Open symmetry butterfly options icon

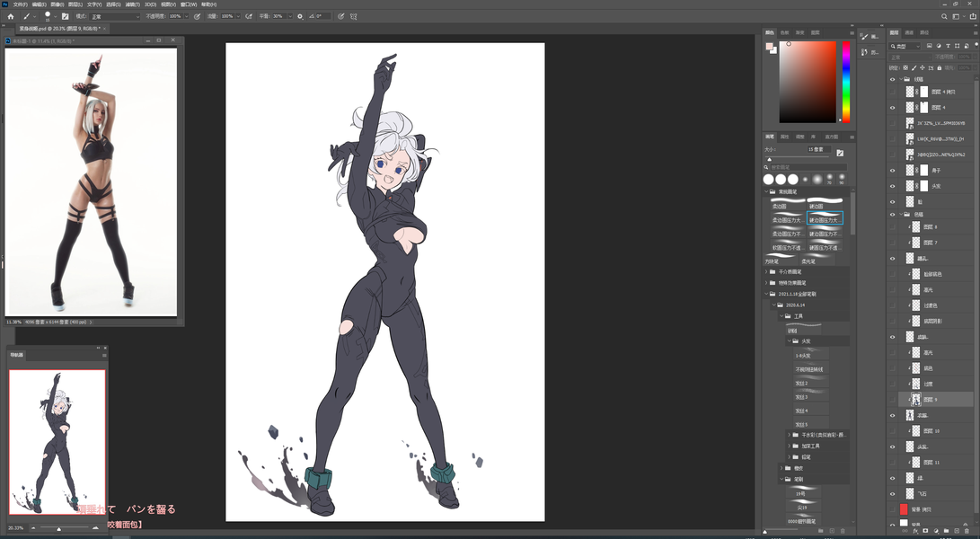[354, 16]
